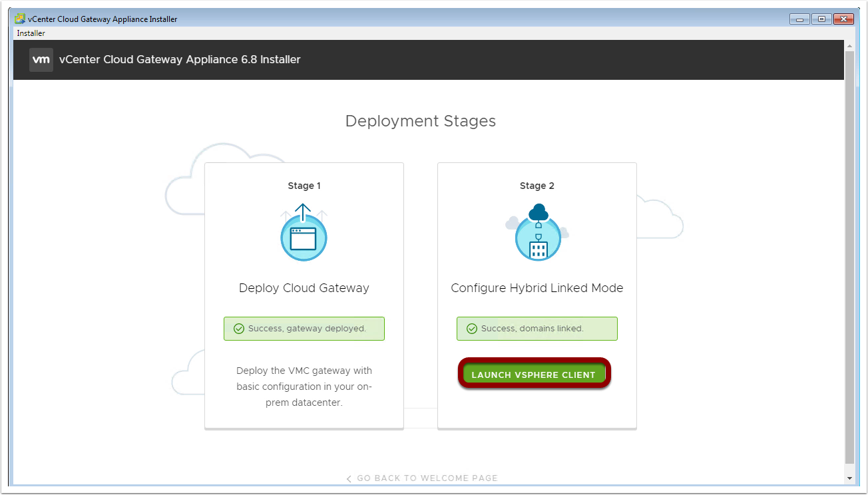Click the VMware vm logo
Screen dimensions: 868x495
click(41, 60)
